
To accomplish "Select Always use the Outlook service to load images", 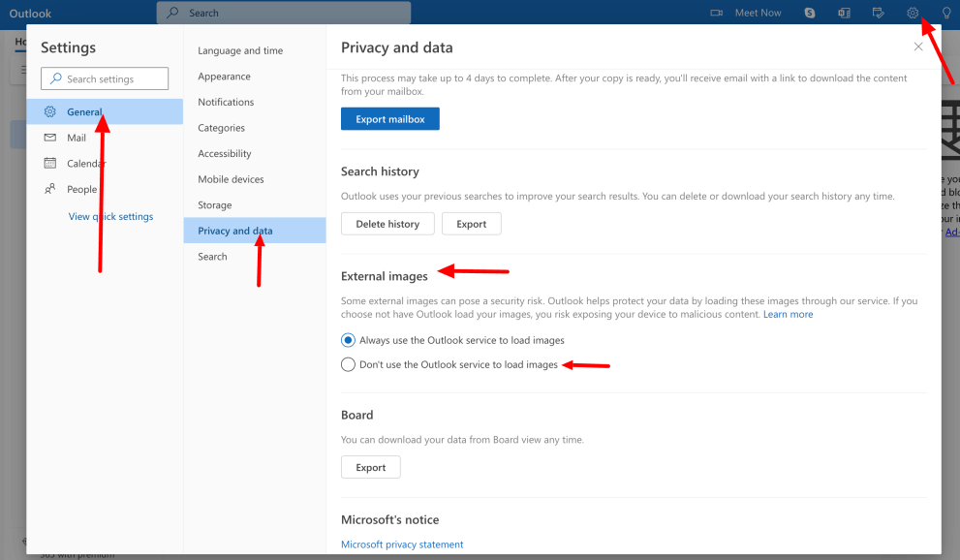I will click(348, 340).
